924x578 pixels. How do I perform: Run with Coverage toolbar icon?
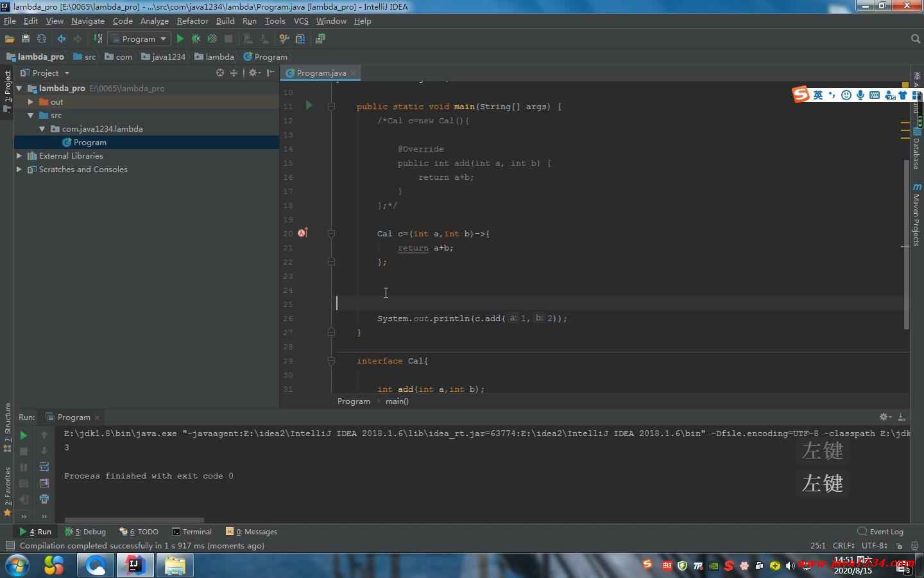pos(212,39)
